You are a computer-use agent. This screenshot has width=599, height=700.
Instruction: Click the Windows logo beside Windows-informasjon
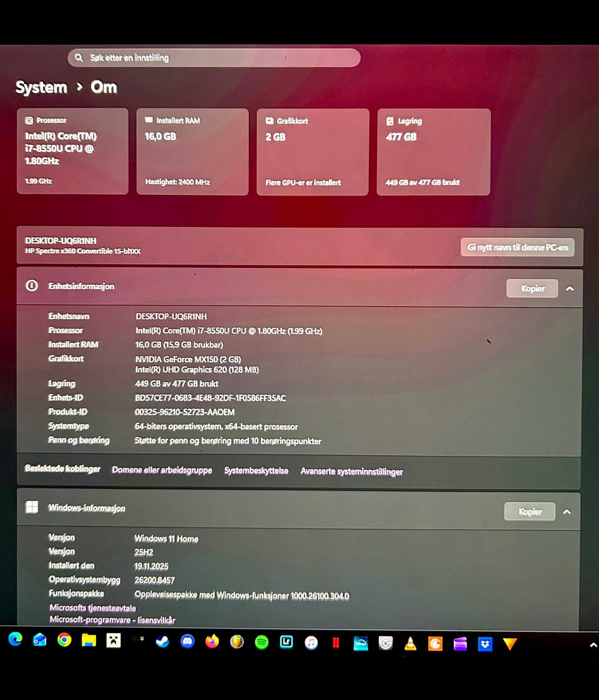[x=32, y=506]
